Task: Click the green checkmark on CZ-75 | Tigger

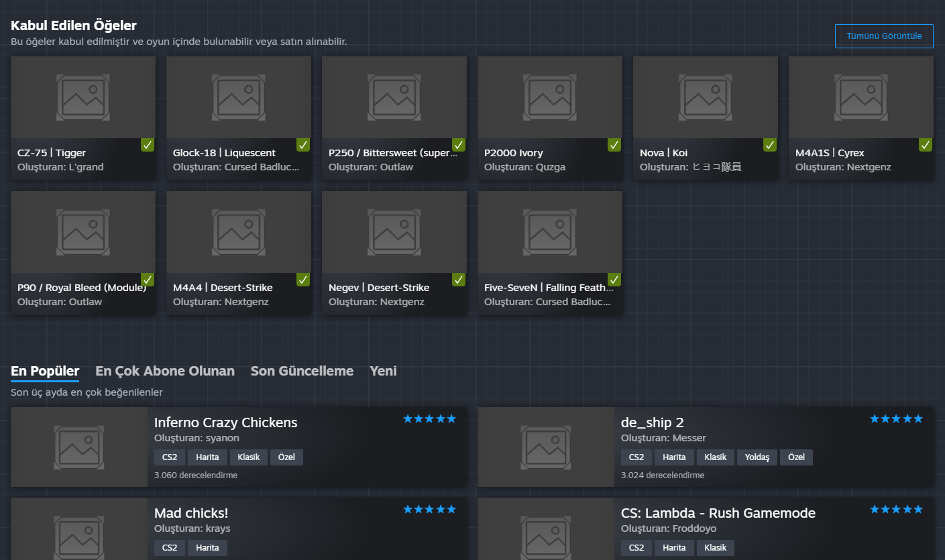Action: coord(148,145)
